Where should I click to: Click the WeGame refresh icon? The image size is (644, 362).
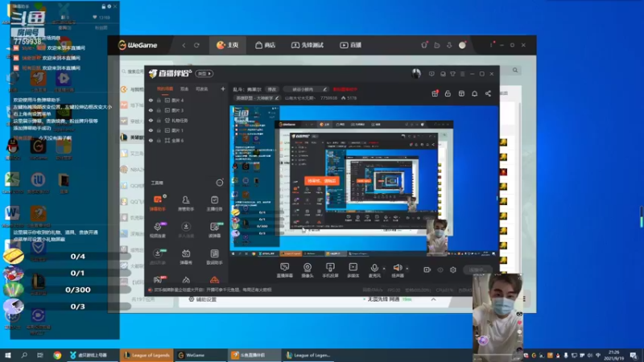point(196,45)
